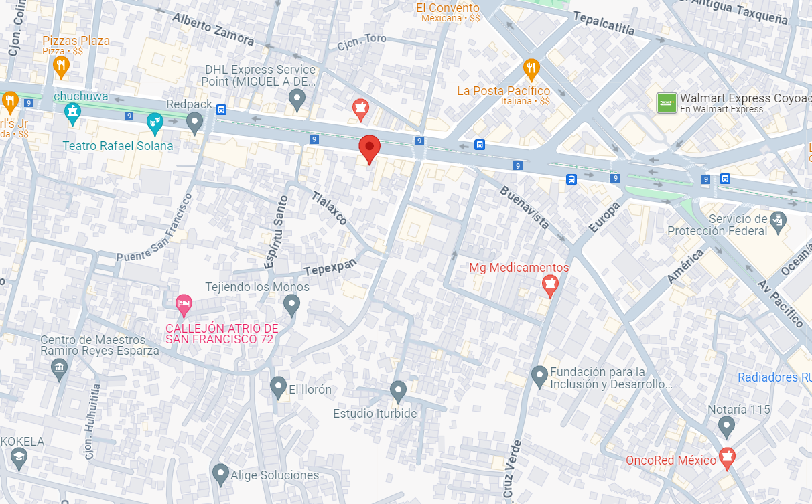The height and width of the screenshot is (504, 812).
Task: Click the Redpack gray location pin
Action: 195,122
